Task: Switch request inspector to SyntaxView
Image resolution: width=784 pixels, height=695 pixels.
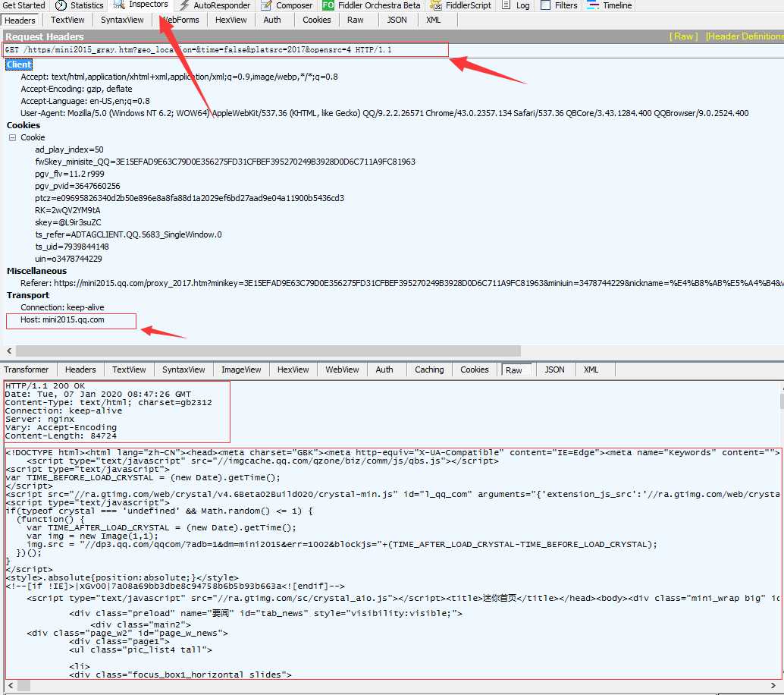Action: 122,20
